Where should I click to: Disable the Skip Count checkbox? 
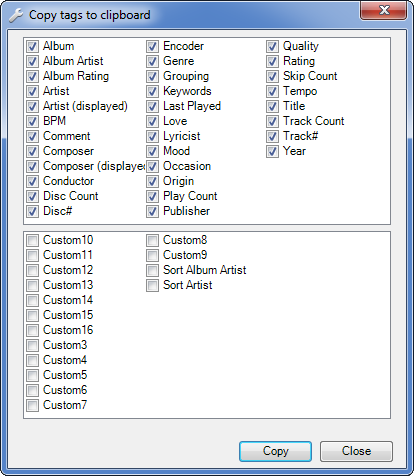272,76
